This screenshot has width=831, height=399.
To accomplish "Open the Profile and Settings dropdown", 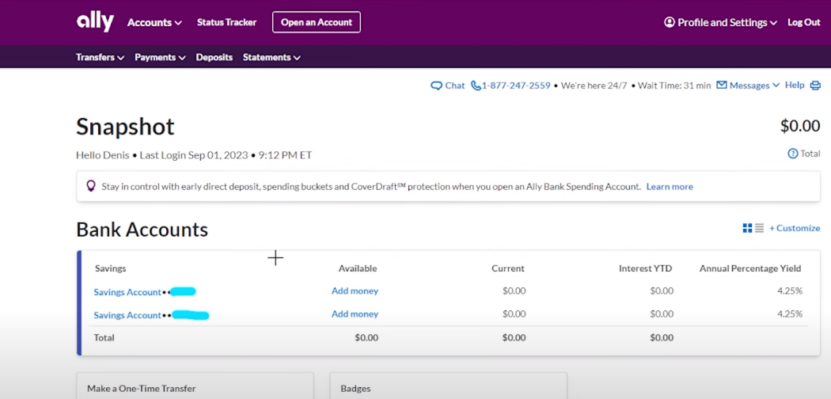I will [x=721, y=22].
